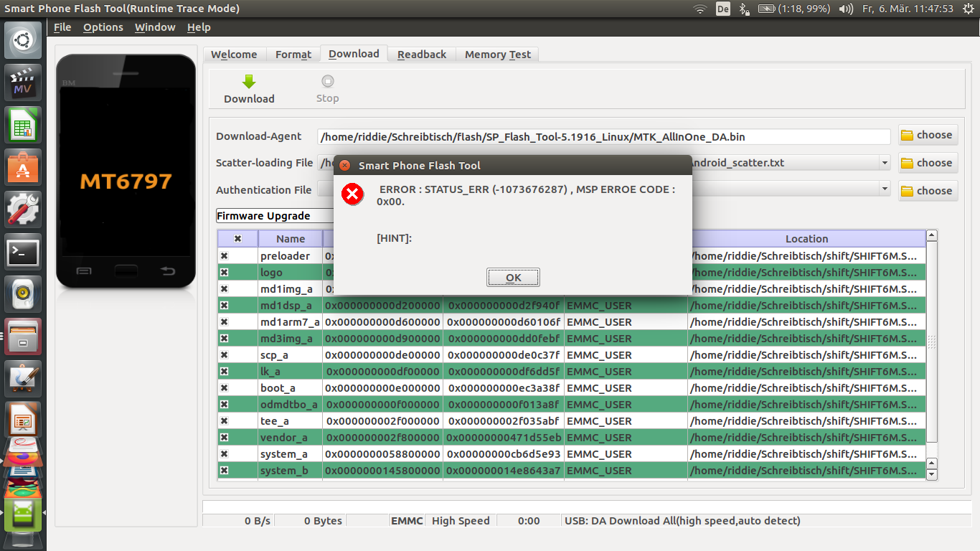Screen dimensions: 980x551
Task: Open the Options menu
Action: pyautogui.click(x=103, y=27)
